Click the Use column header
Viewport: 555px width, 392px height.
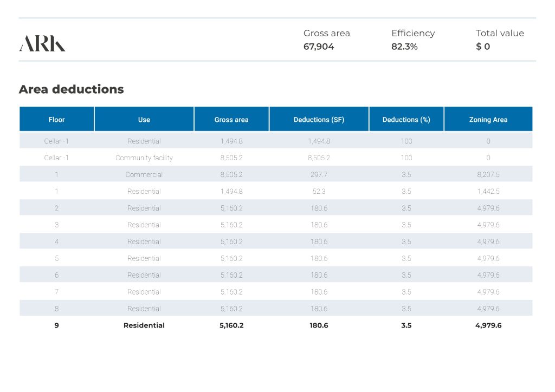[x=144, y=120]
